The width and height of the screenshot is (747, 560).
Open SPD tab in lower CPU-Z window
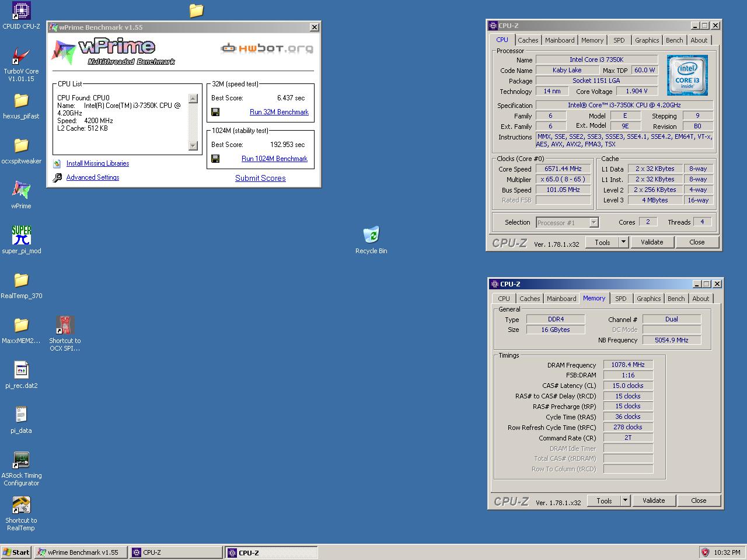coord(621,299)
